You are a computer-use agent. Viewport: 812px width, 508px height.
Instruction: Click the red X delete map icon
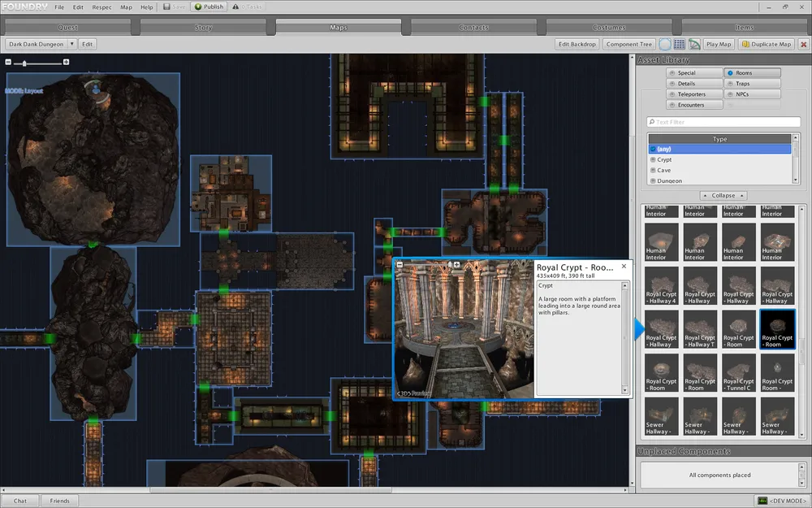click(x=802, y=44)
